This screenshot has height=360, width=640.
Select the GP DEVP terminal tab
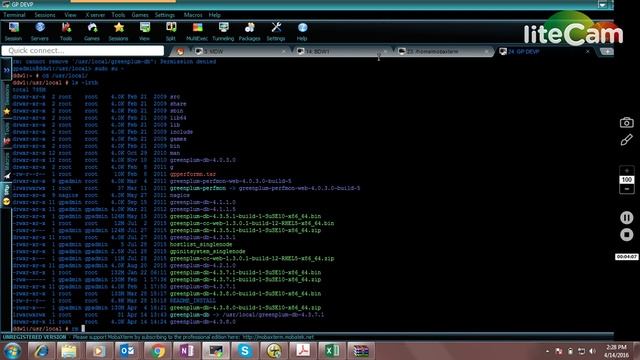pyautogui.click(x=541, y=51)
